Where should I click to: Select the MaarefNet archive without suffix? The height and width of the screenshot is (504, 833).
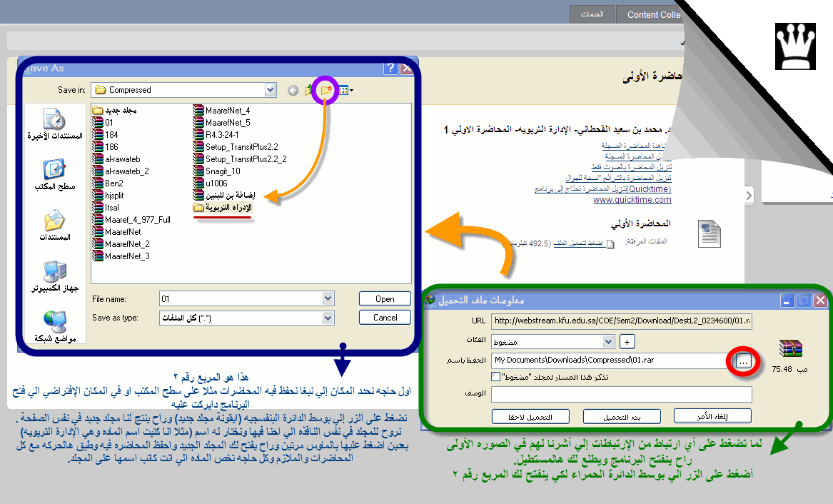coord(117,232)
